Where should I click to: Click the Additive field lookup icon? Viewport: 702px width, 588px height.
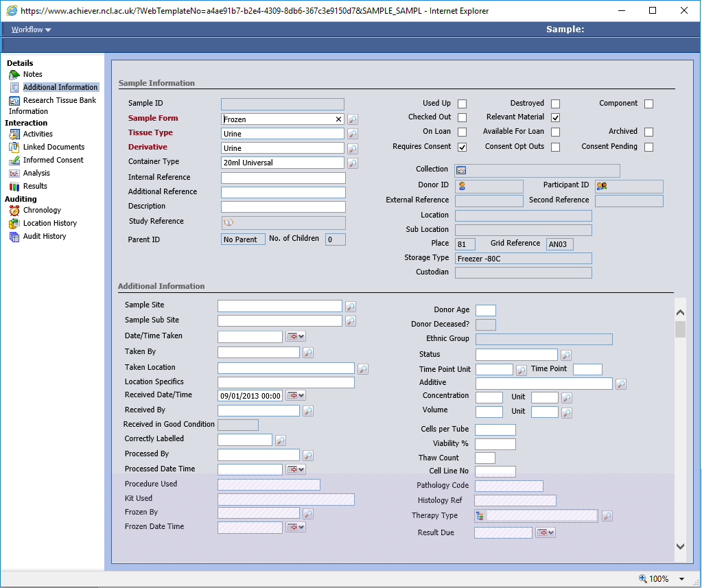[620, 384]
